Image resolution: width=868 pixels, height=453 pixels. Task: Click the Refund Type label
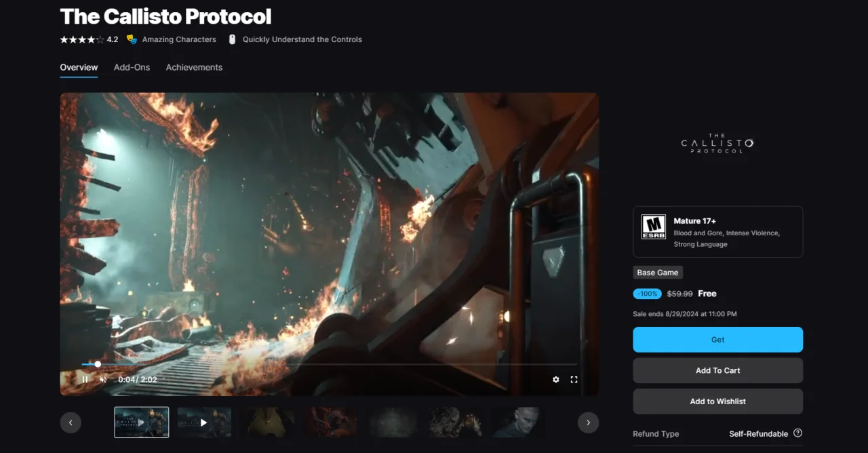pyautogui.click(x=656, y=434)
